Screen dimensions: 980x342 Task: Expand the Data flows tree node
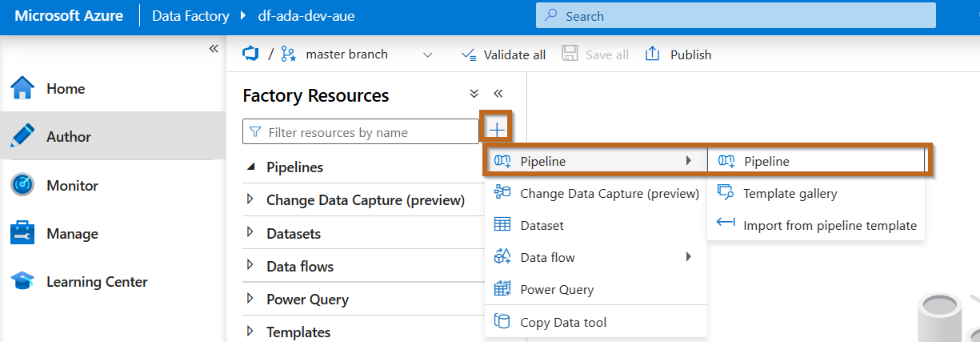click(x=250, y=265)
